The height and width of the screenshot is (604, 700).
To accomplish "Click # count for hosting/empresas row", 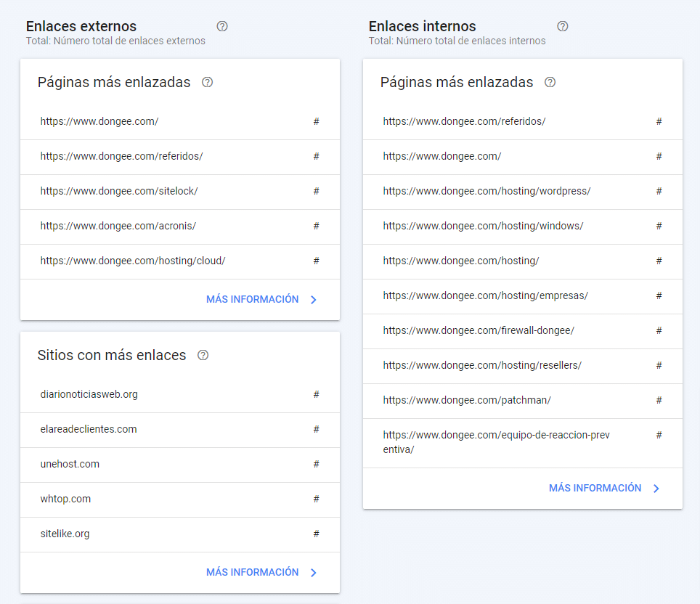I will click(659, 295).
